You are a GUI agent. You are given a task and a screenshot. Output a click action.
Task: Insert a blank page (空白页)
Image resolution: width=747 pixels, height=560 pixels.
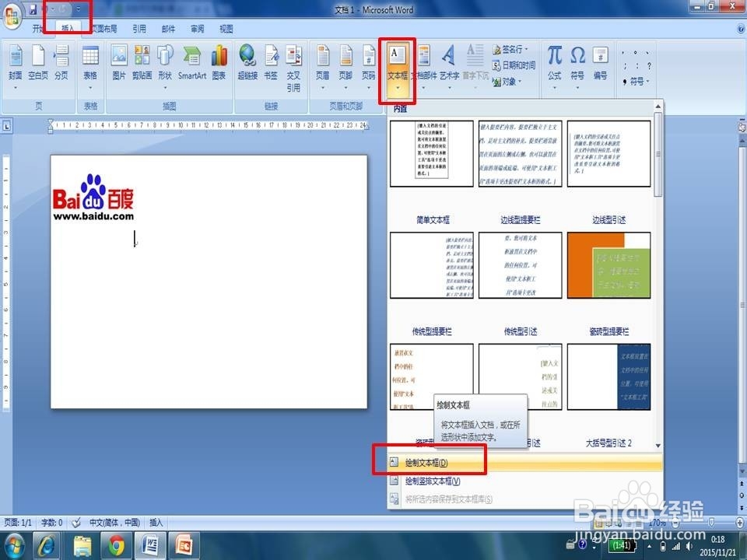coord(38,62)
